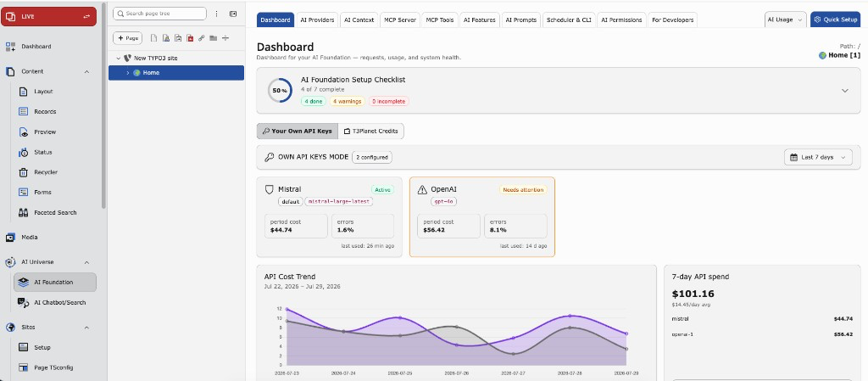
Task: Switch to the AI Features tab
Action: [480, 20]
